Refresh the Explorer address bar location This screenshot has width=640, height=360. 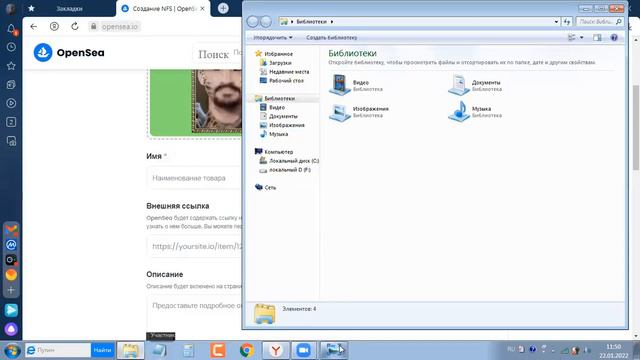(x=567, y=22)
